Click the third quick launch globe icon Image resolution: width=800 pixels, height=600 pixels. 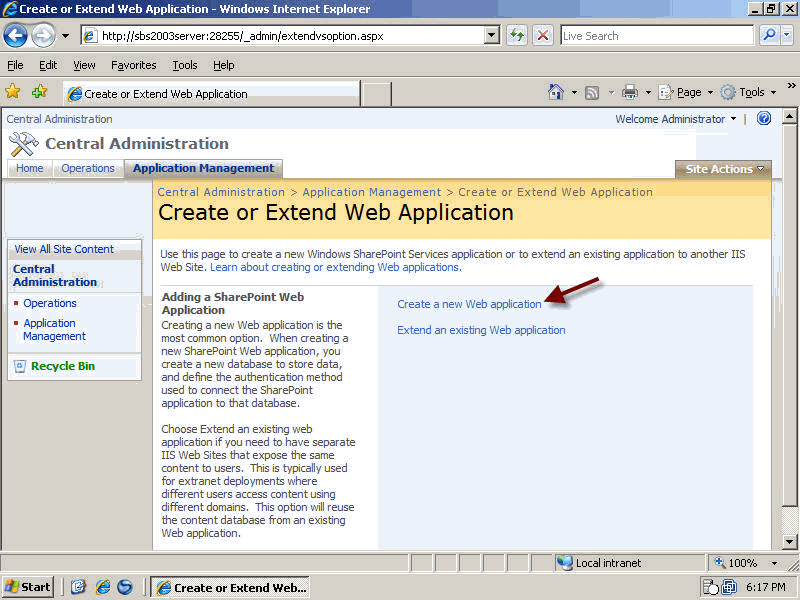point(125,587)
